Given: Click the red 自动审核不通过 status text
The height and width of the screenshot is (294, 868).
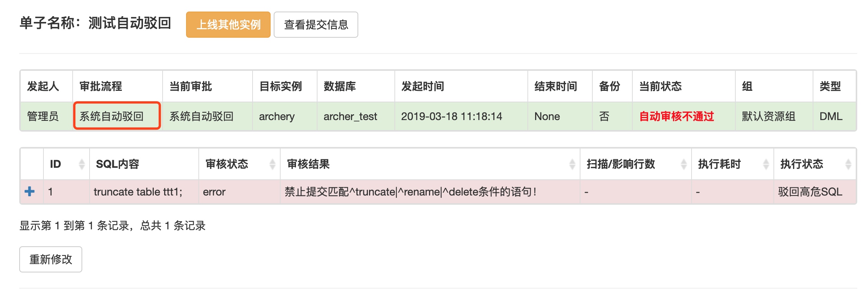Looking at the screenshot, I should tap(677, 116).
